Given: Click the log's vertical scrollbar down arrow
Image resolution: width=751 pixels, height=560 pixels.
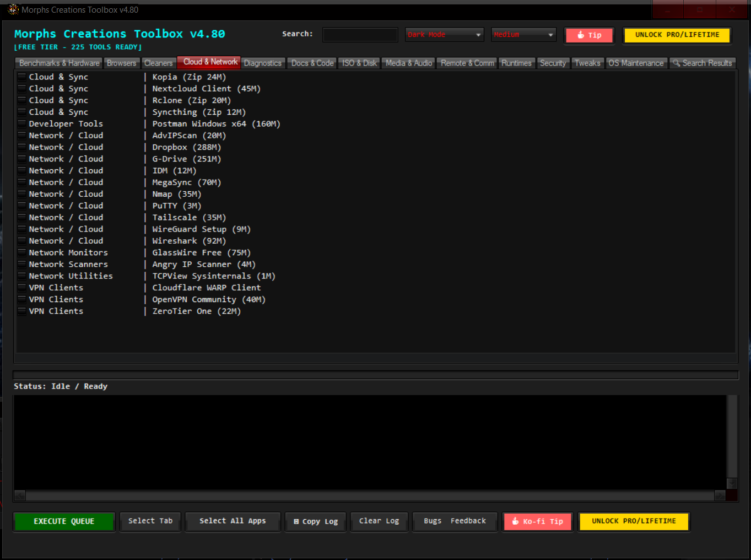Looking at the screenshot, I should (x=732, y=483).
